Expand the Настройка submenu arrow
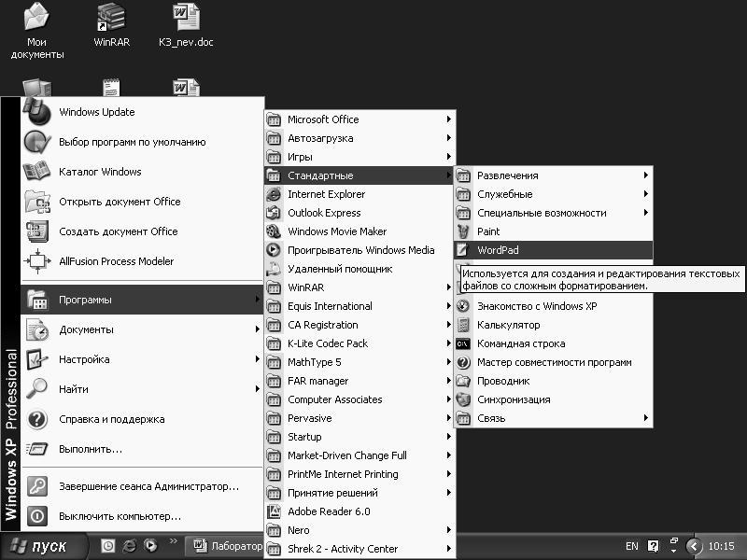747x560 pixels. point(258,359)
